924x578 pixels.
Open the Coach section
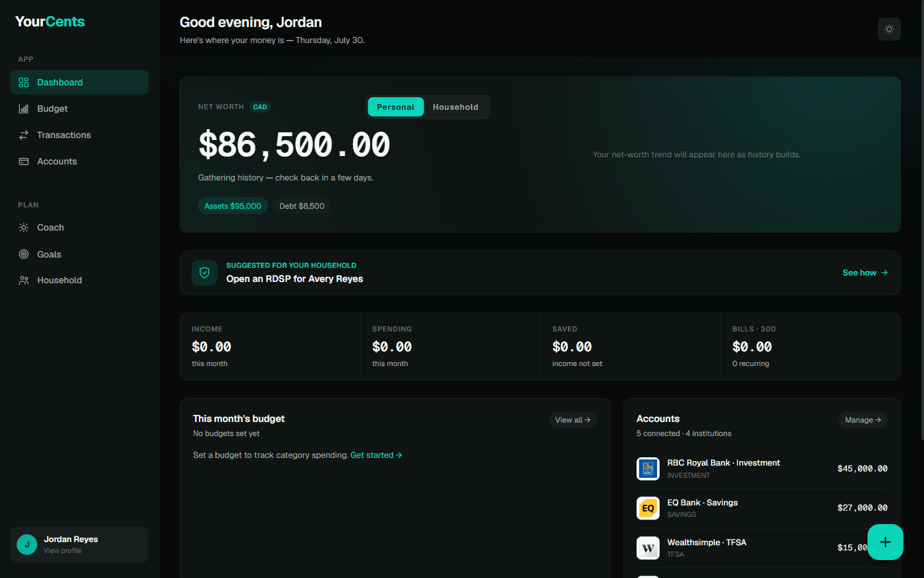coord(80,227)
